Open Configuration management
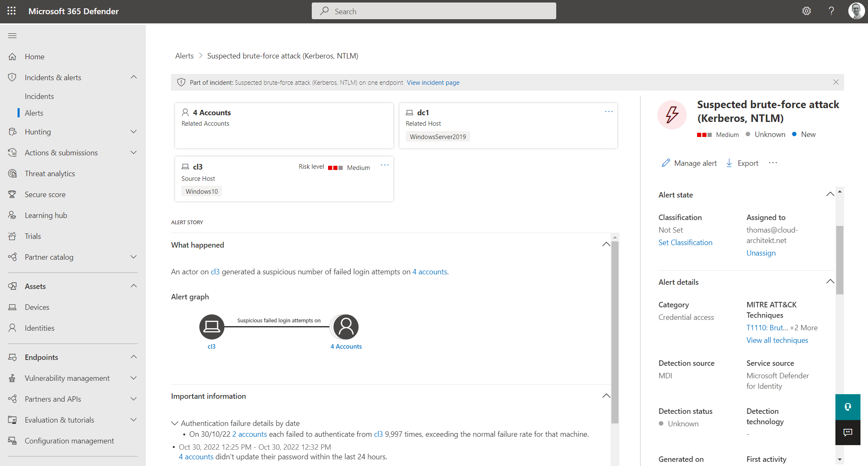Screen dimensions: 868x466 pyautogui.click(x=69, y=441)
